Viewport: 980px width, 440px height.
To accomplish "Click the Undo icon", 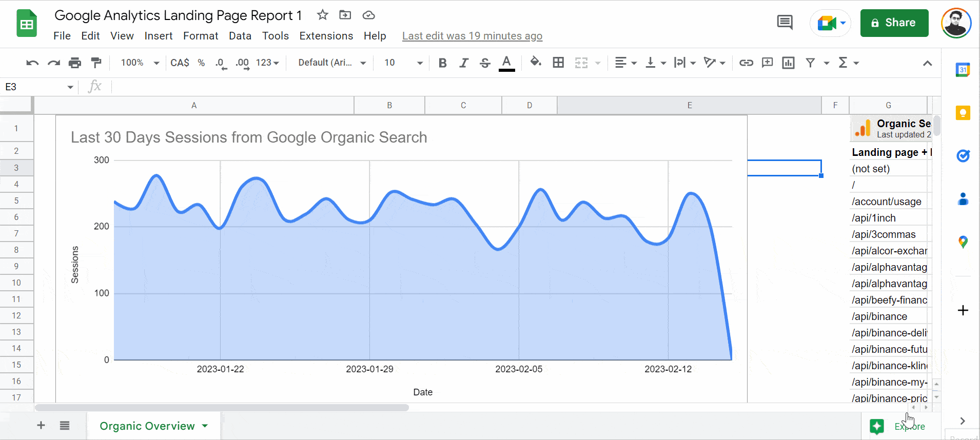I will coord(32,63).
